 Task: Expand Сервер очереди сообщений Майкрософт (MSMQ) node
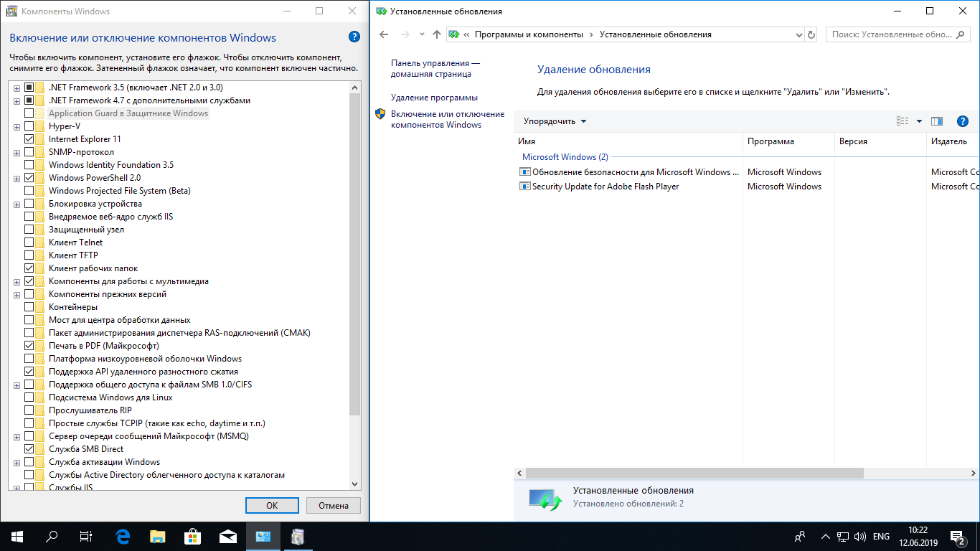click(17, 436)
